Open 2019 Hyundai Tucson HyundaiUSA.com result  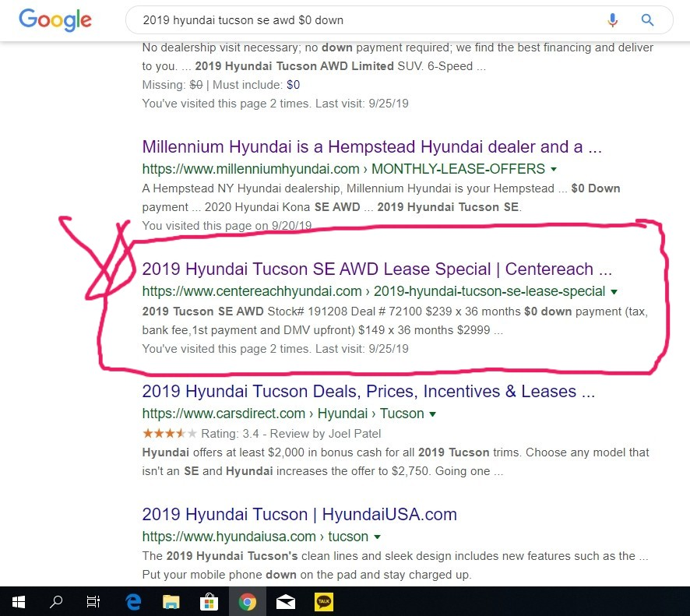299,514
